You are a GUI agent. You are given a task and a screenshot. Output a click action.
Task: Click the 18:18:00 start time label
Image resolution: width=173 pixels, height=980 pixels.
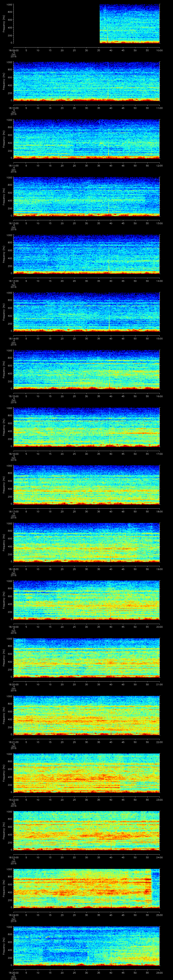[x=14, y=569]
